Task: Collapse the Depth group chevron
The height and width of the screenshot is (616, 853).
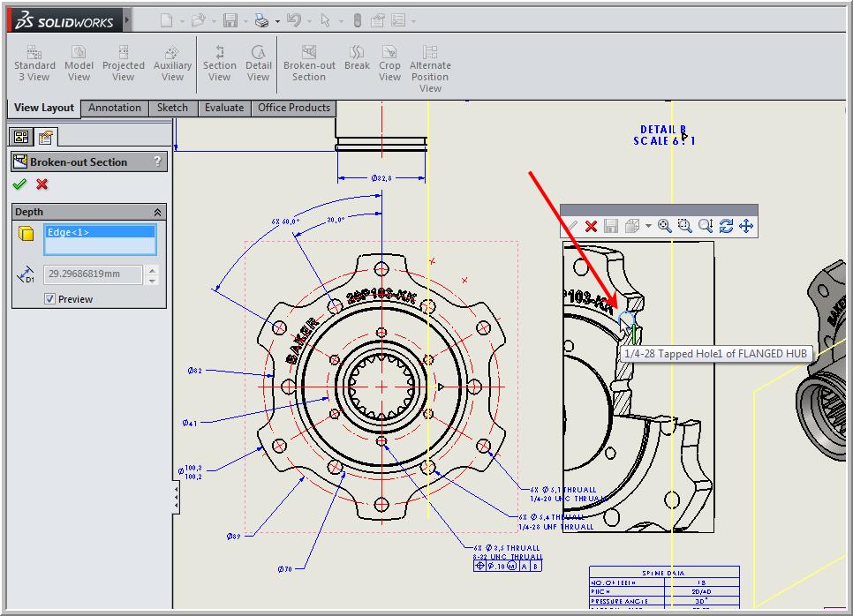Action: [x=157, y=212]
